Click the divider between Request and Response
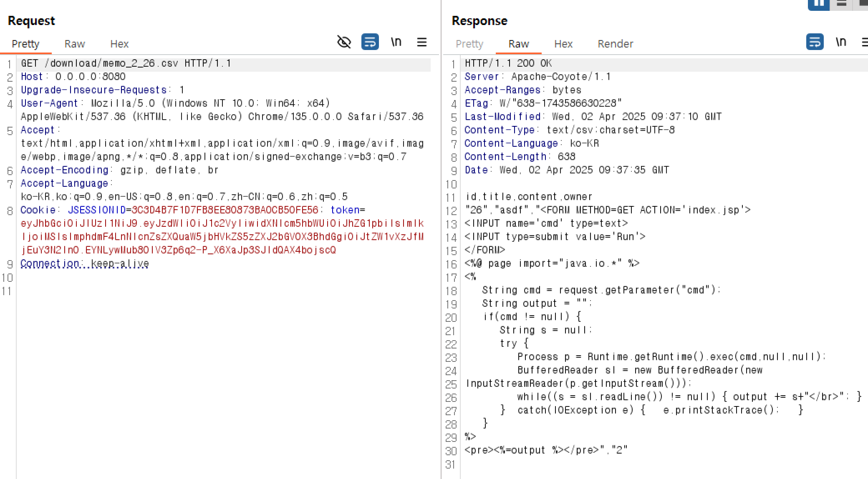Viewport: 868px width, 479px height. point(441,250)
